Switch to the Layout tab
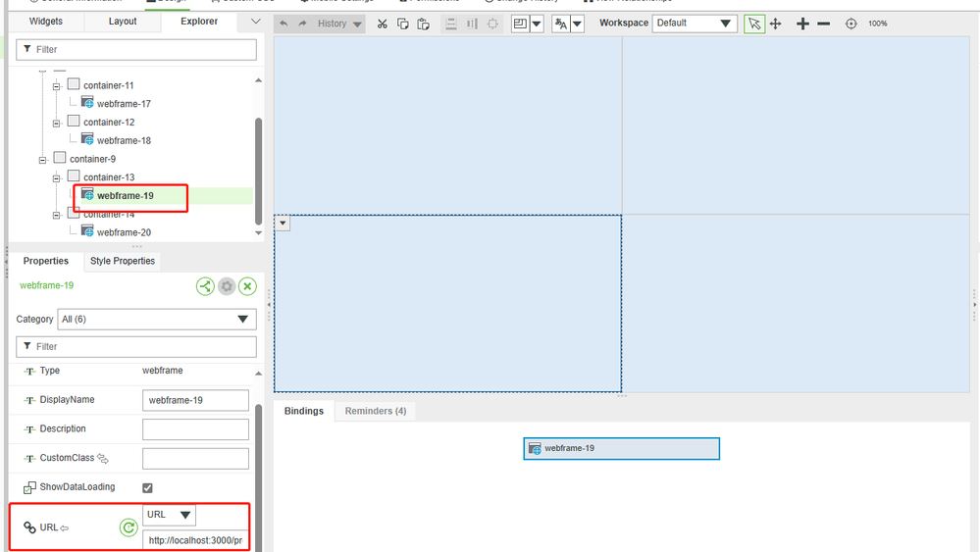Viewport: 980px width, 552px height. pyautogui.click(x=123, y=22)
